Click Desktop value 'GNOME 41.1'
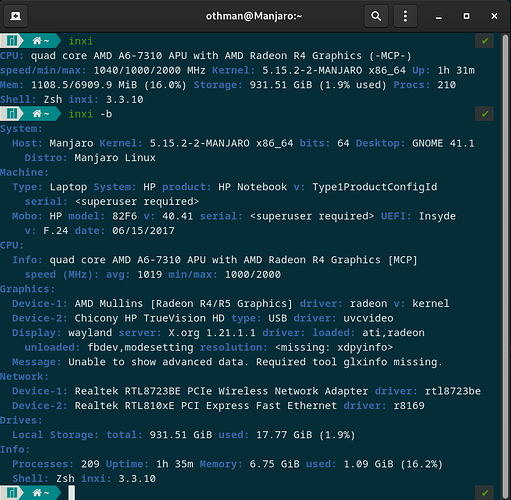Image resolution: width=511 pixels, height=500 pixels. point(443,143)
